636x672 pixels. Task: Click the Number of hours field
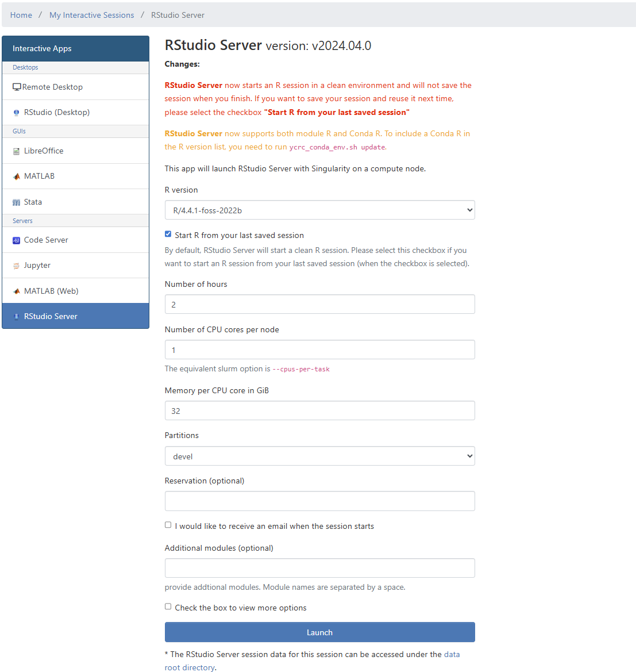(x=319, y=304)
